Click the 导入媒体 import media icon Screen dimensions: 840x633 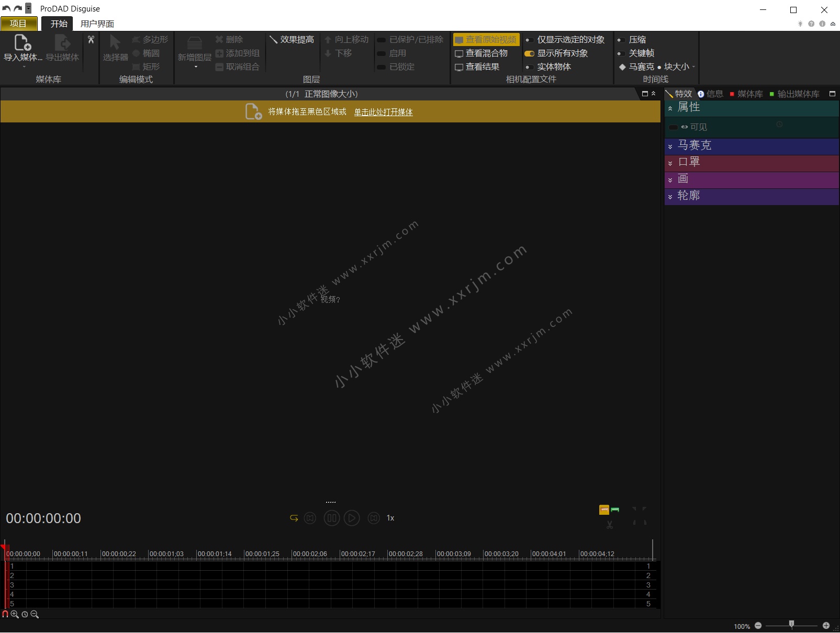(x=23, y=43)
